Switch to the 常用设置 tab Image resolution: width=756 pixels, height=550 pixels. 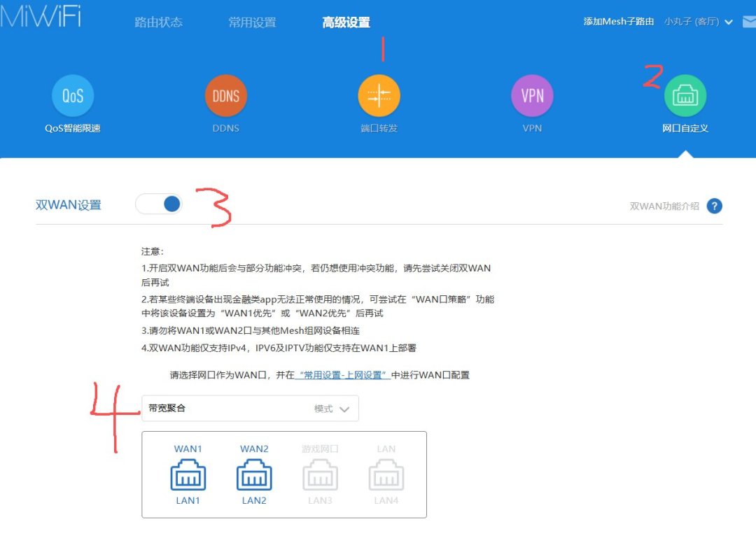(x=252, y=22)
